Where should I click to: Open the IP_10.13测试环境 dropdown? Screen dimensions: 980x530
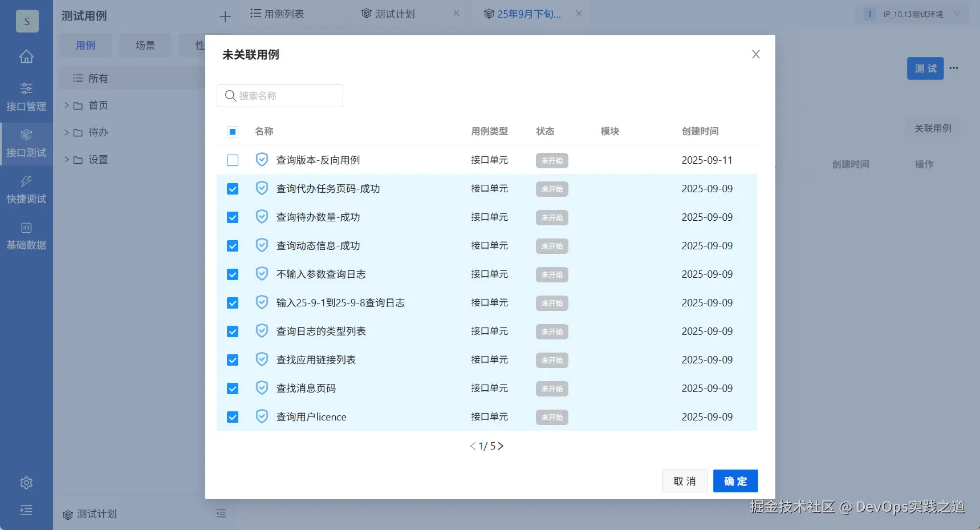[x=912, y=14]
